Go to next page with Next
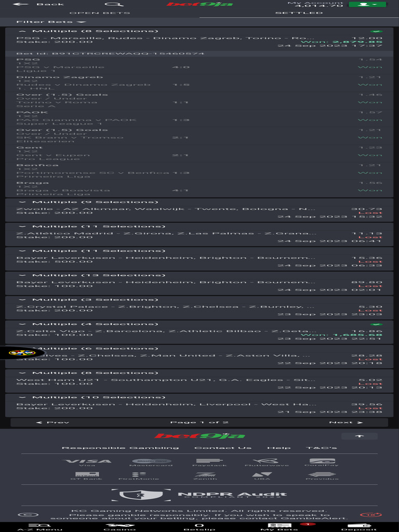The height and width of the screenshot is (532, 399). (x=345, y=422)
